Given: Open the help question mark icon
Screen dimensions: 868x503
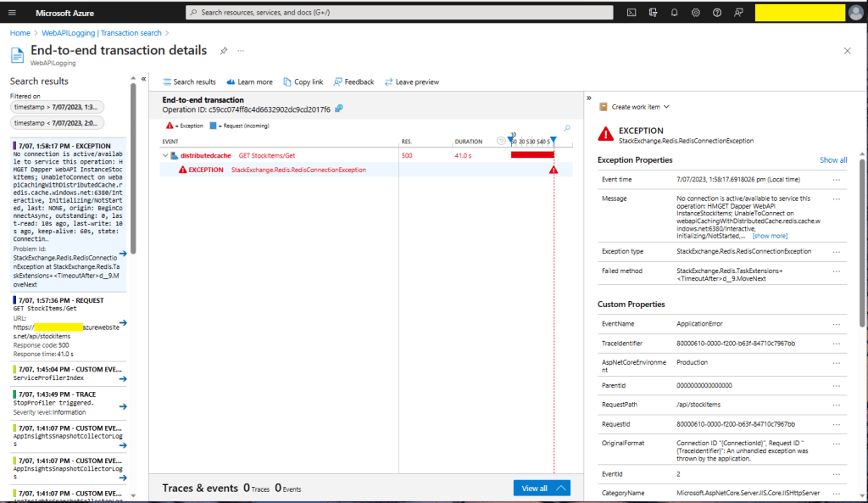Looking at the screenshot, I should (717, 13).
